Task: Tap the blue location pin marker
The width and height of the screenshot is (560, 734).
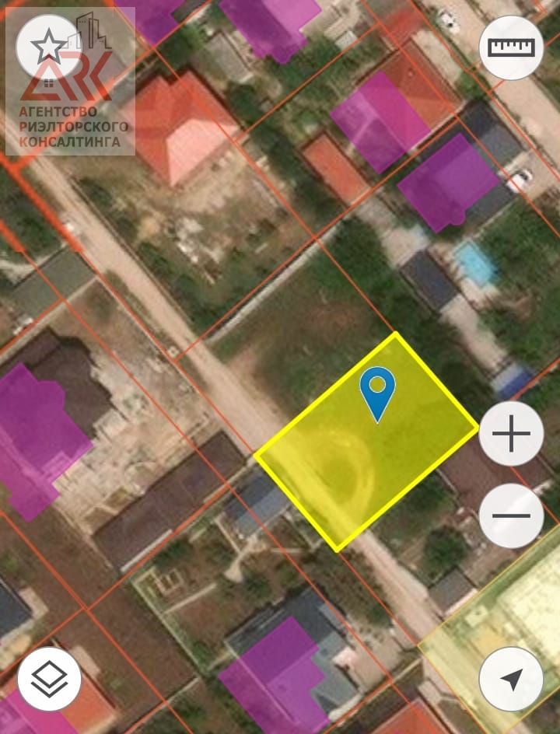Action: [x=378, y=392]
